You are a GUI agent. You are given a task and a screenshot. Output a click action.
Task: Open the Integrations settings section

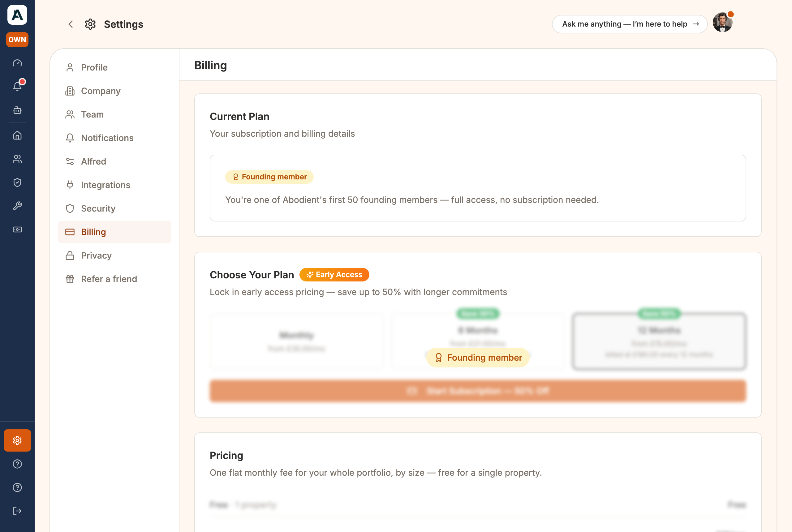coord(114,185)
